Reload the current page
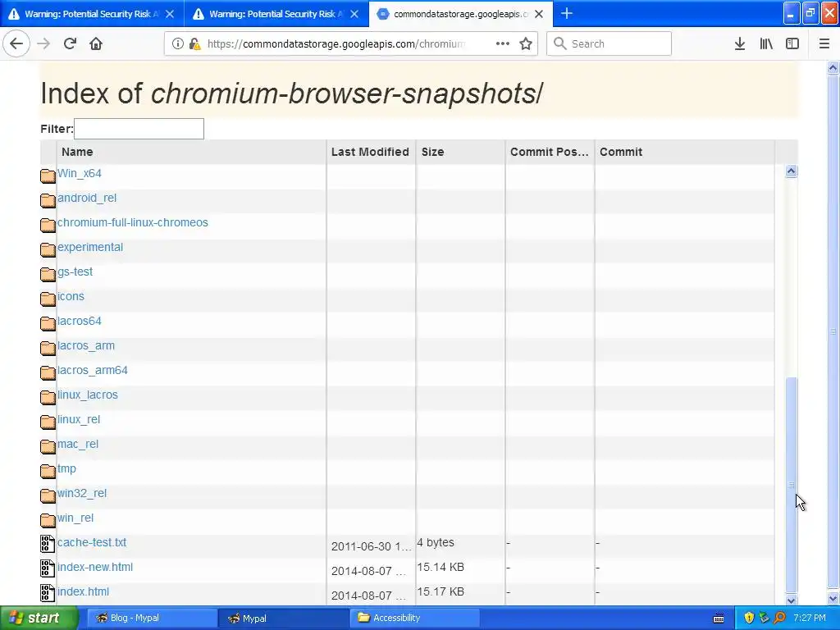Screen dimensions: 840x630 [x=70, y=43]
